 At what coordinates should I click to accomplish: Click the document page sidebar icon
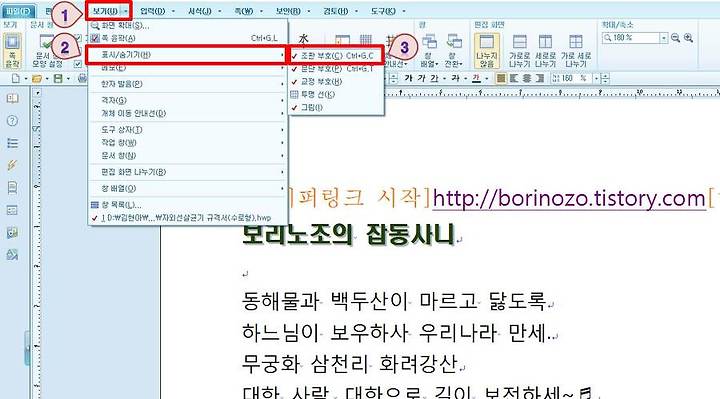[12, 187]
